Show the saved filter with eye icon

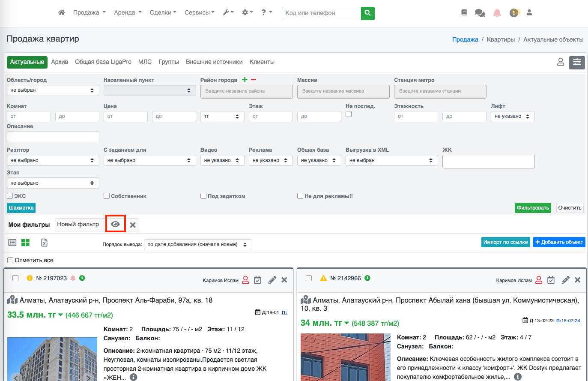[x=115, y=224]
